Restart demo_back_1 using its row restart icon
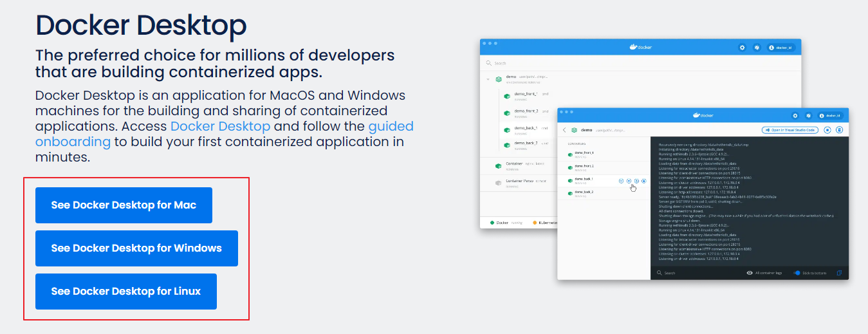The image size is (868, 334). tap(636, 181)
